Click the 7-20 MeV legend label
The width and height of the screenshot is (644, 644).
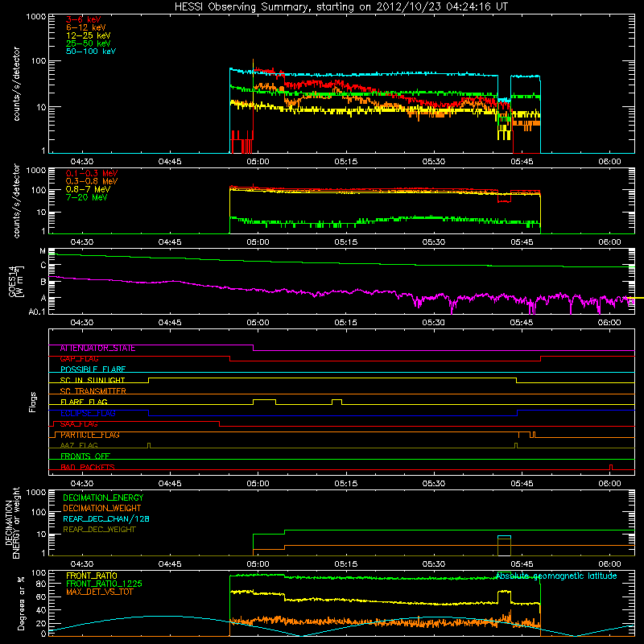(x=86, y=197)
